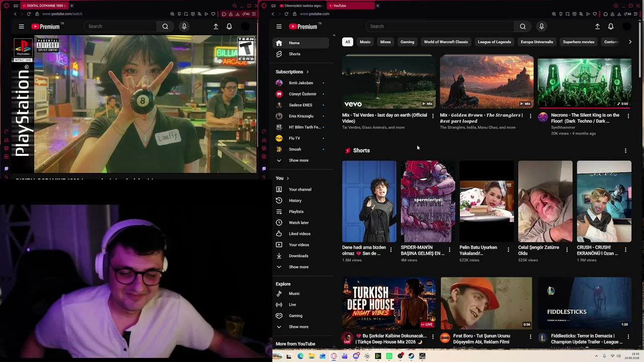The image size is (644, 362).
Task: Open the guide menu in right YouTube window
Action: (x=279, y=27)
